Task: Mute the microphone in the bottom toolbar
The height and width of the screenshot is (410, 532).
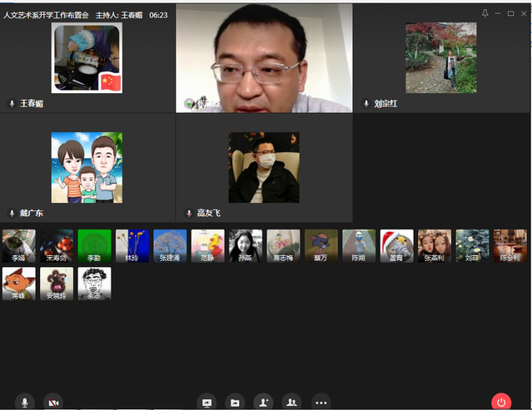Action: (x=25, y=402)
